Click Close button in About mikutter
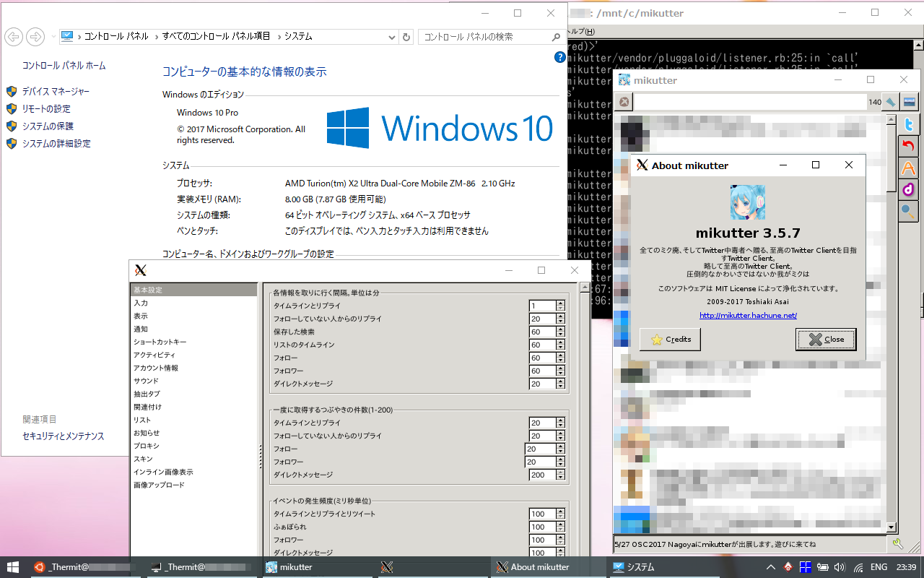 [x=826, y=340]
